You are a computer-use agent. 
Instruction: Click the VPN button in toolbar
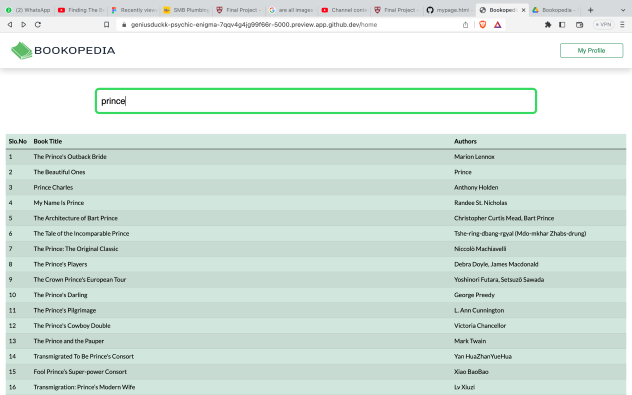tap(603, 25)
